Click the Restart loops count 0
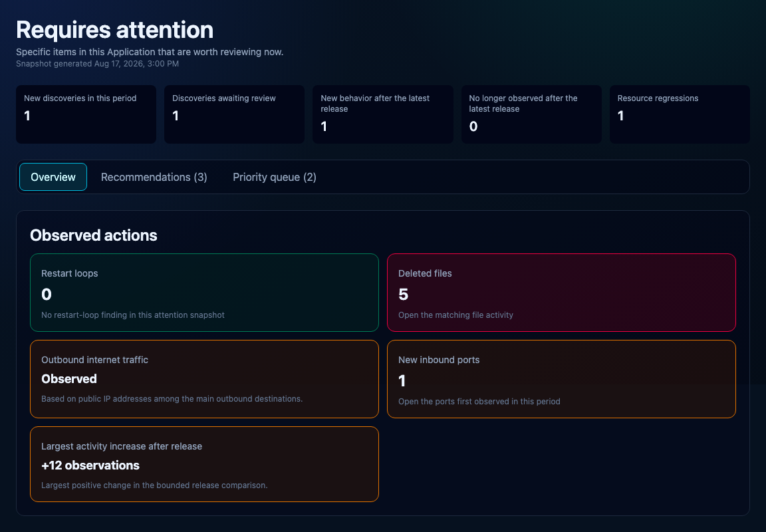This screenshot has height=532, width=766. pyautogui.click(x=47, y=295)
